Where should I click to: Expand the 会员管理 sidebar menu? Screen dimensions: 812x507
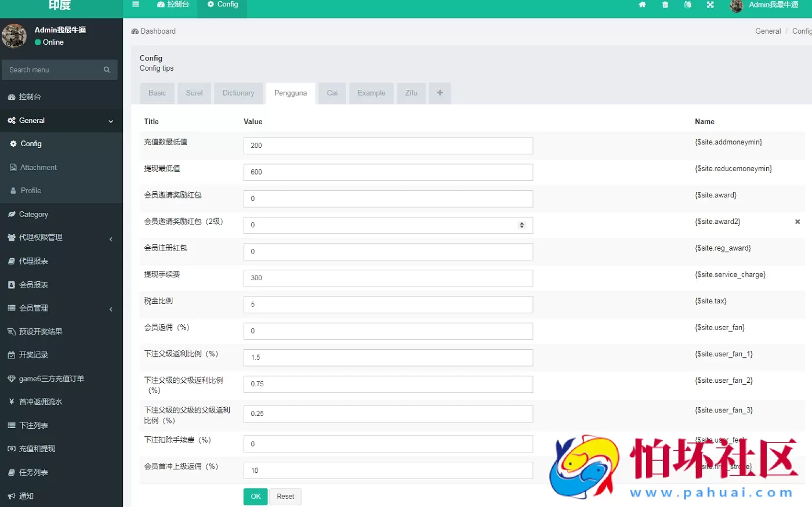point(111,309)
